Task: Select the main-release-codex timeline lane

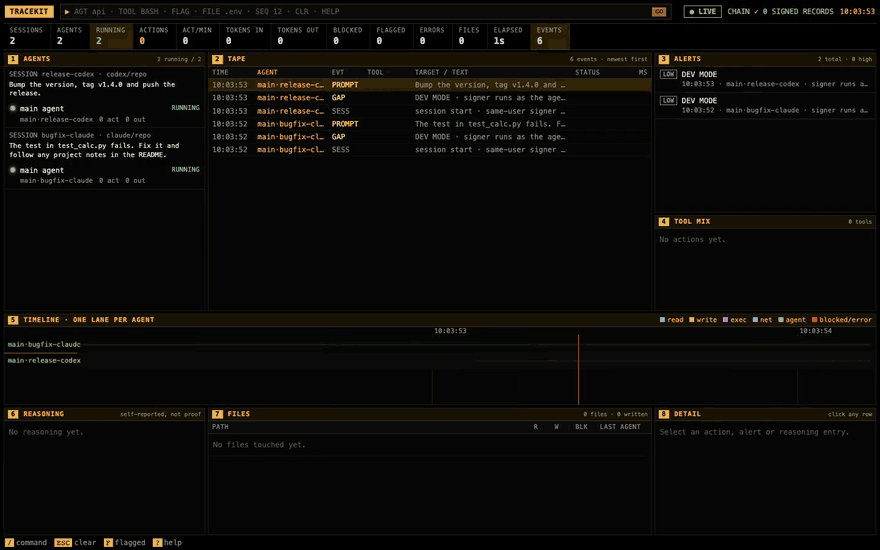Action: (x=440, y=361)
